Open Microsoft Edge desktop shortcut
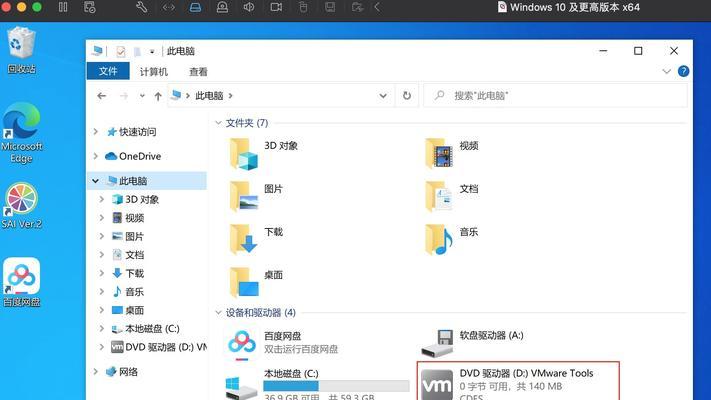711x400 pixels. click(x=21, y=132)
